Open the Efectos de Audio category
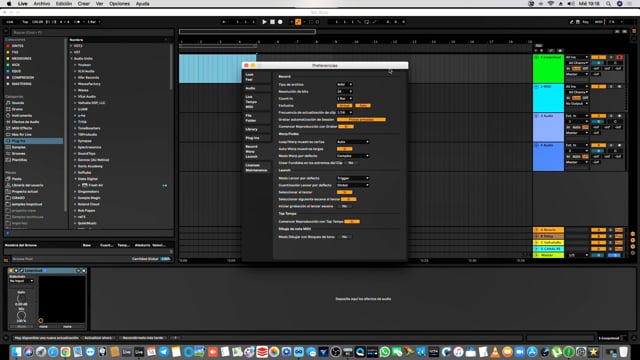Image resolution: width=640 pixels, height=360 pixels. [25, 122]
